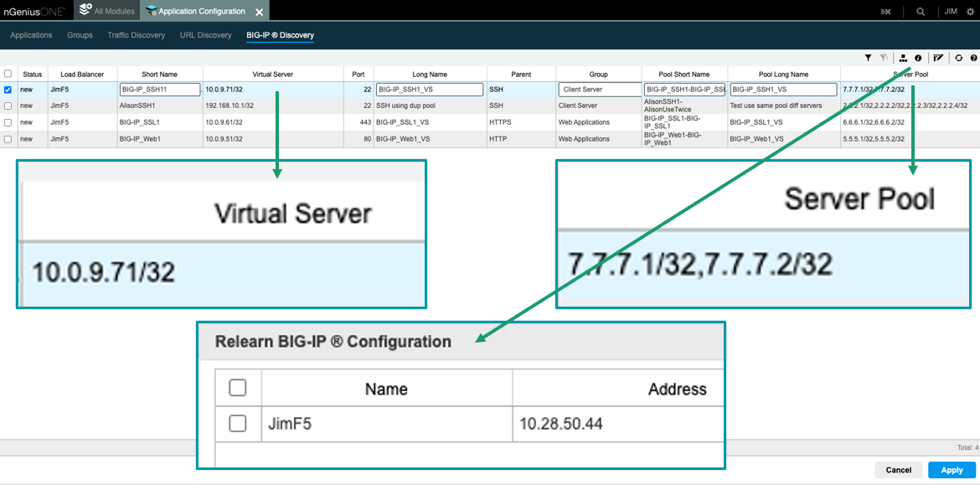The image size is (980, 485).
Task: Click the close-all-tabs list icon
Action: tap(885, 11)
